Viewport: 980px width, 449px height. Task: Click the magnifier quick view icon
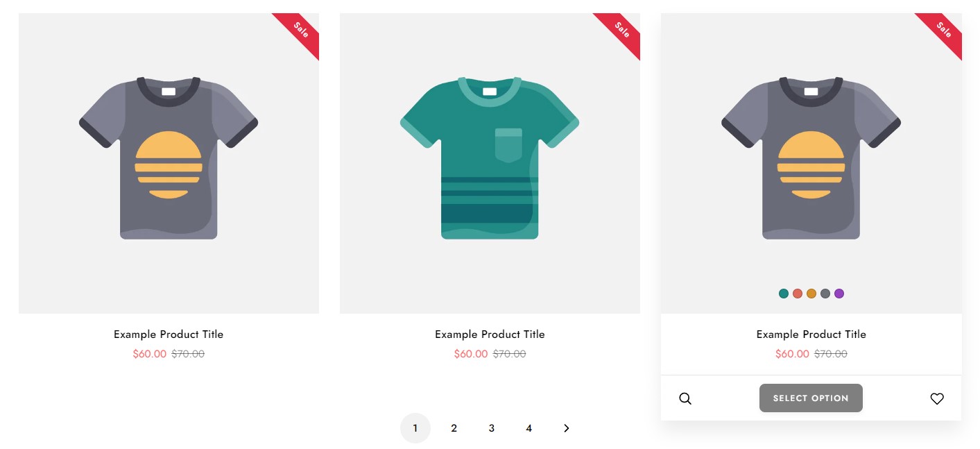point(685,398)
